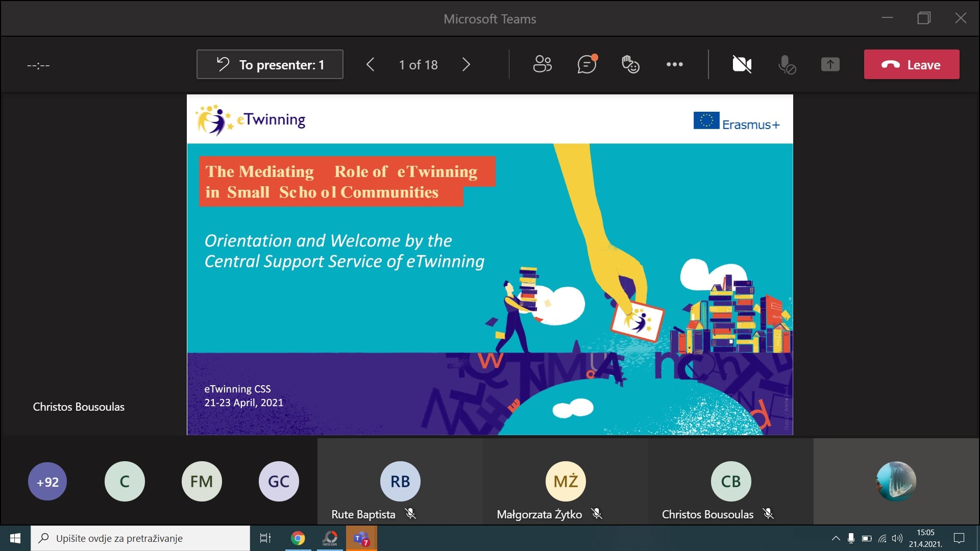Image resolution: width=980 pixels, height=551 pixels.
Task: Open the share content tray
Action: click(x=830, y=64)
